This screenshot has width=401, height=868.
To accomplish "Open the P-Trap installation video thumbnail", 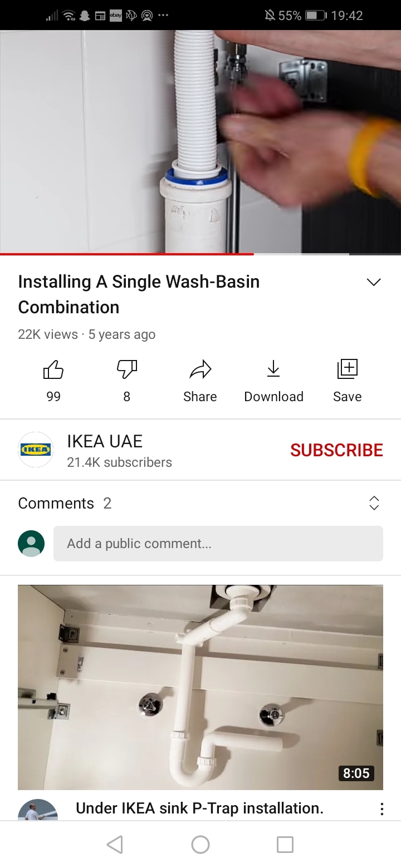I will pos(200,687).
